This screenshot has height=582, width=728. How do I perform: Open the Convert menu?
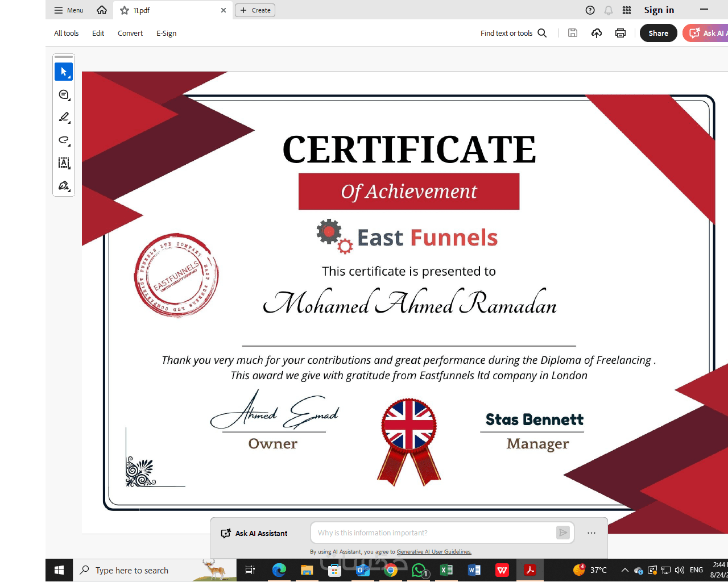pyautogui.click(x=130, y=33)
